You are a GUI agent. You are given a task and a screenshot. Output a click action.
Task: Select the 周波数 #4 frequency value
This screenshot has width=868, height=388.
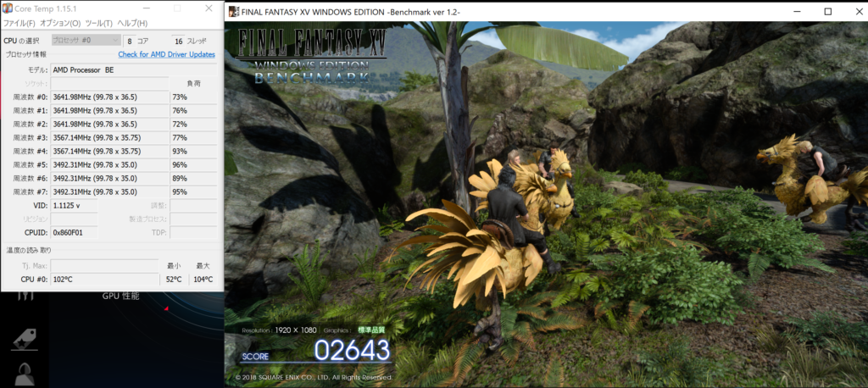pyautogui.click(x=109, y=151)
